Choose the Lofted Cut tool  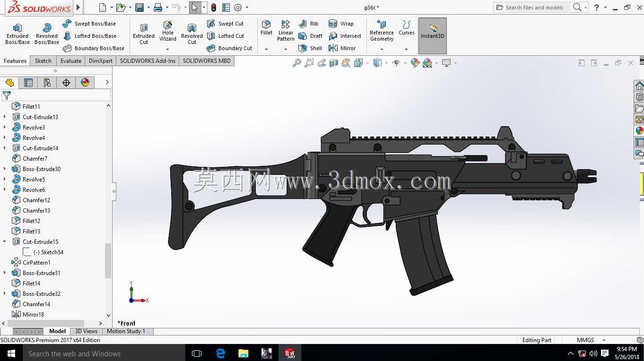[x=226, y=36]
